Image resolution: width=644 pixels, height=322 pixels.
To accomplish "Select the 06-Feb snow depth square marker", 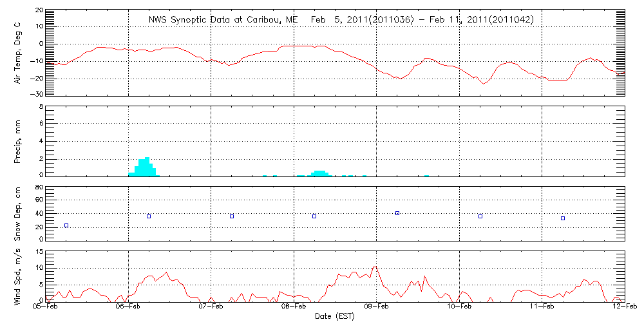I will coord(149,216).
